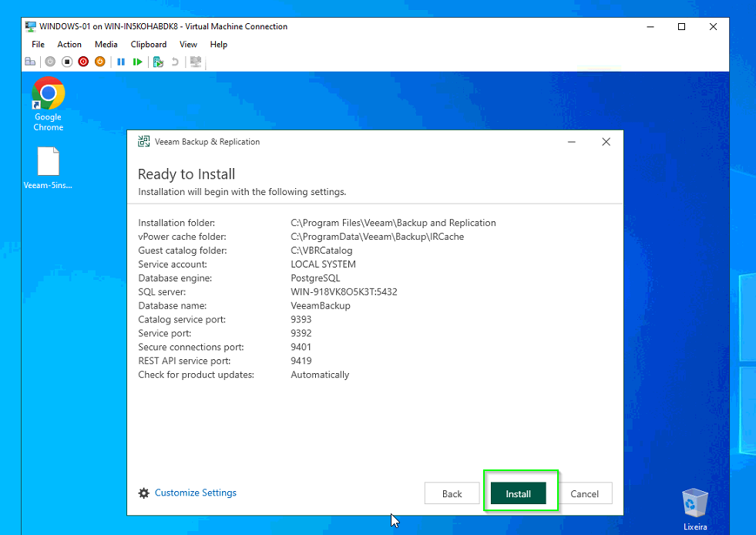Click the 'PostgreSQL' value
The image size is (756, 535).
315,278
